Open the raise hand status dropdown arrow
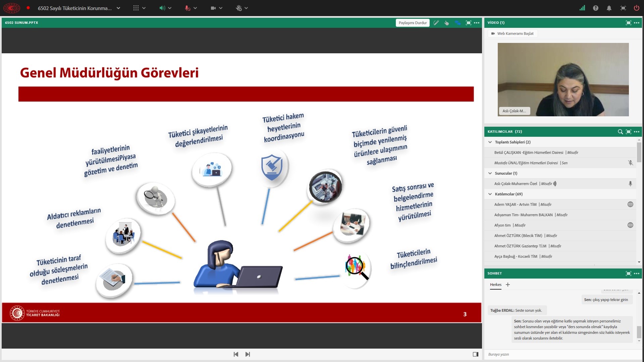The height and width of the screenshot is (362, 644). [246, 8]
